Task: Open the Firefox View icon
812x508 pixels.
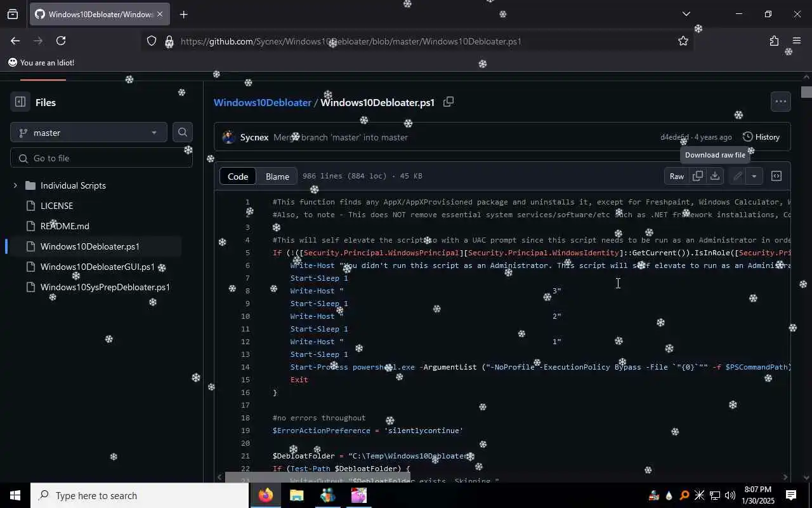Action: point(13,14)
